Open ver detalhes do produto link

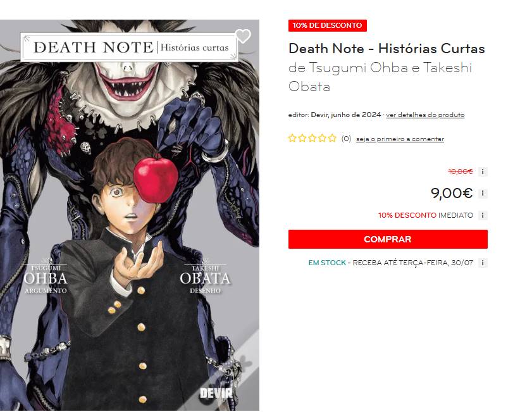[425, 115]
